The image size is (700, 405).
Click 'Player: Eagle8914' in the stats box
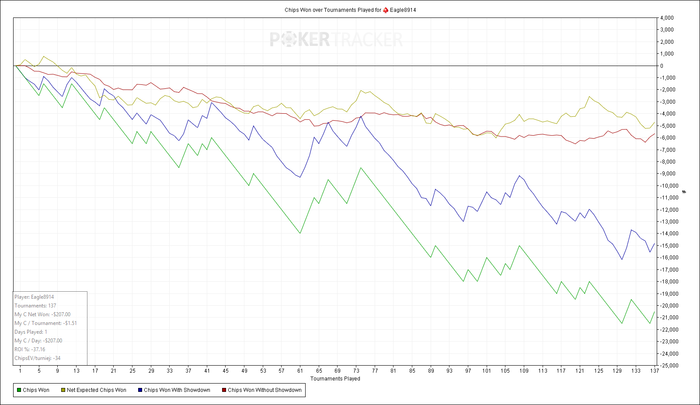(34, 297)
